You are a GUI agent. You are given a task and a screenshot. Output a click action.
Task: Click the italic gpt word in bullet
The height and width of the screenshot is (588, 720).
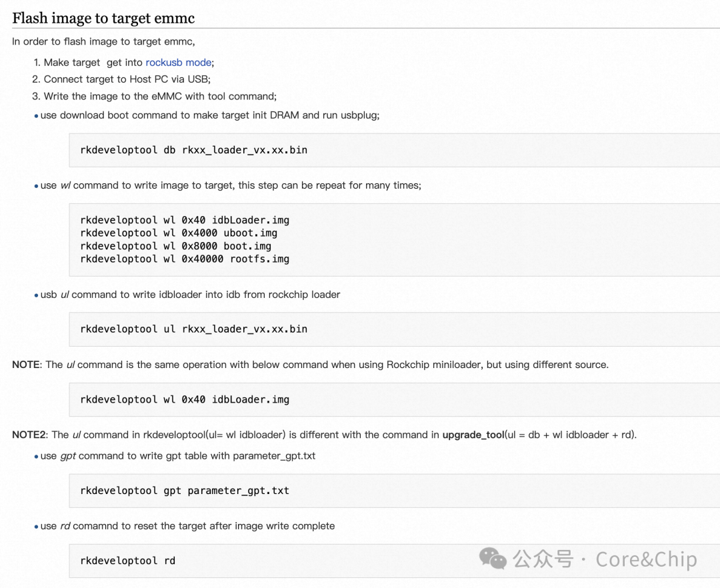click(x=68, y=456)
